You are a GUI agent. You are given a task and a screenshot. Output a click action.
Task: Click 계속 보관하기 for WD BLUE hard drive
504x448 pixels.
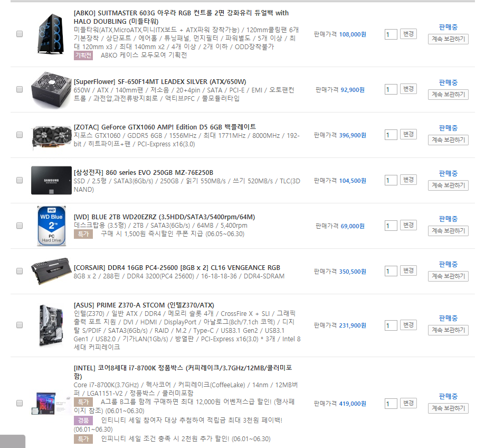448,230
